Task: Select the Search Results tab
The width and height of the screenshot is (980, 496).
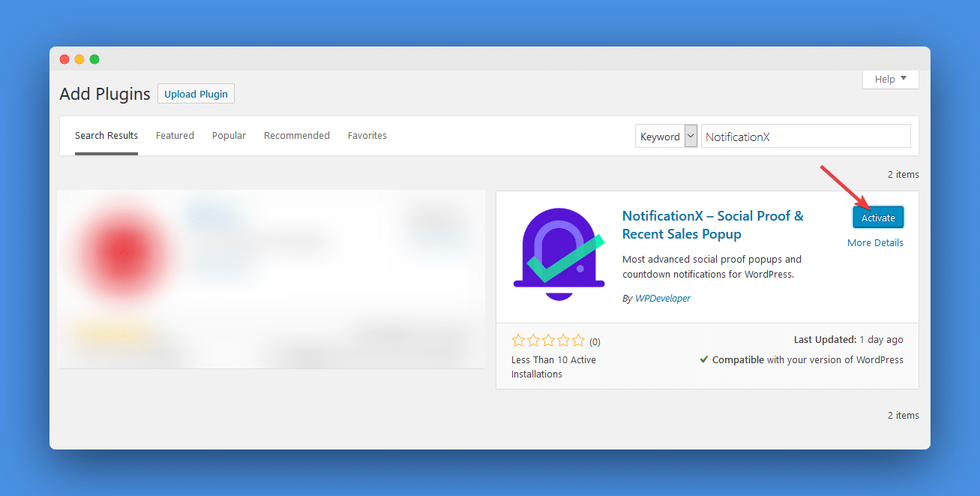Action: click(106, 136)
